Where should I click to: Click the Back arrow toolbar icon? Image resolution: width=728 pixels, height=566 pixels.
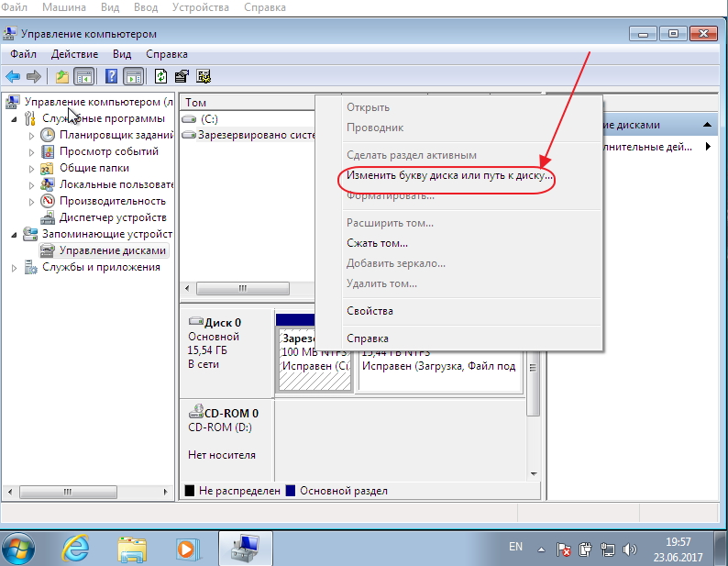coord(13,76)
